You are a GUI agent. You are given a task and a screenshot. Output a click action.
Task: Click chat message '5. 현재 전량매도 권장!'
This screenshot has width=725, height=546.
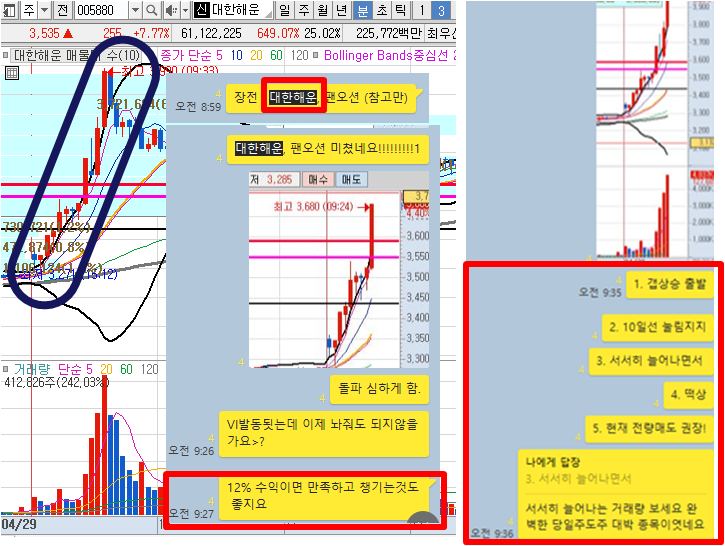click(649, 429)
